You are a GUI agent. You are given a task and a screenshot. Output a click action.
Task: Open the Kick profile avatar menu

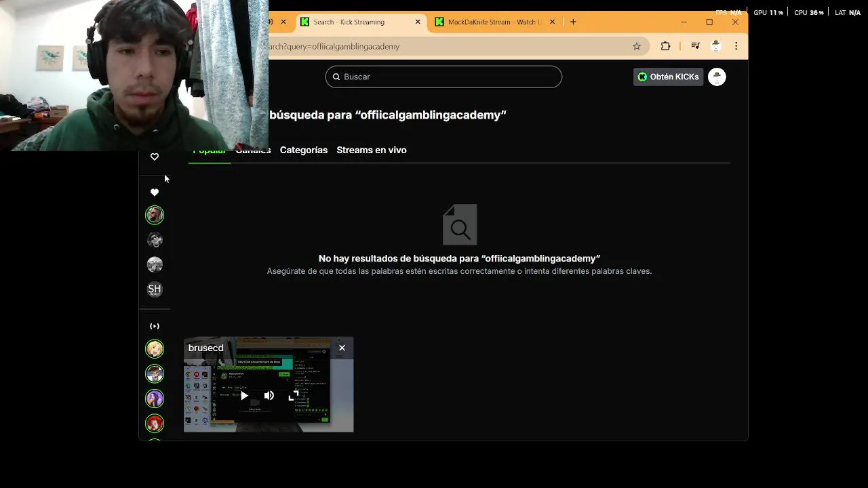(717, 77)
